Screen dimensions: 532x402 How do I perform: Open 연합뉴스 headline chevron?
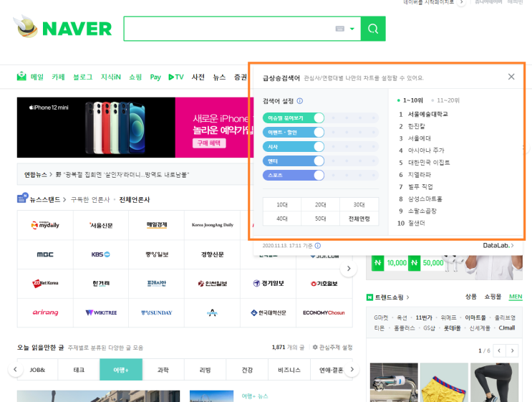coord(51,175)
